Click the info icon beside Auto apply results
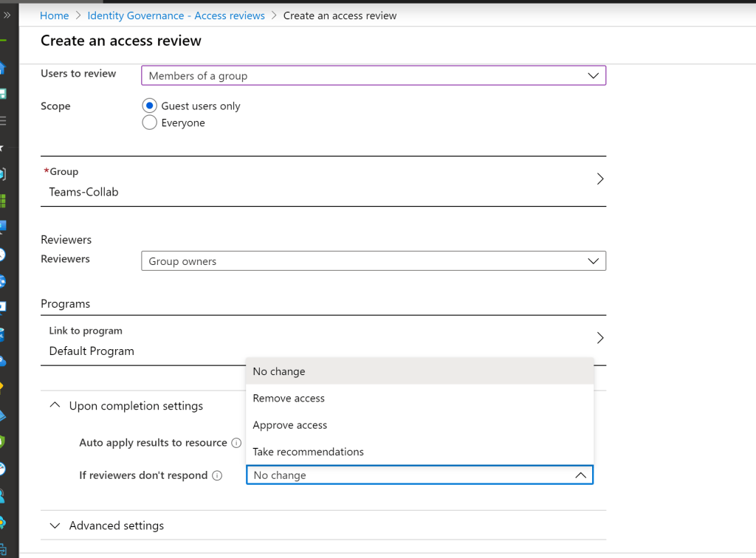The image size is (756, 558). point(236,444)
